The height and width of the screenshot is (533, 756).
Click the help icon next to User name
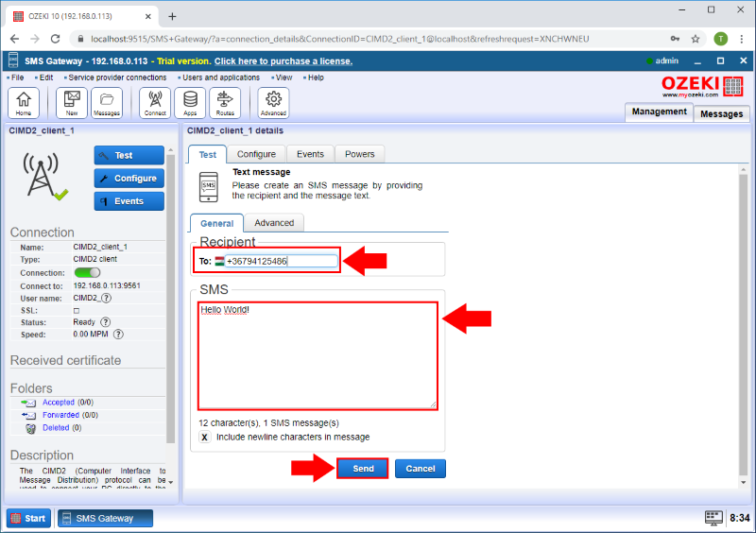tap(107, 298)
